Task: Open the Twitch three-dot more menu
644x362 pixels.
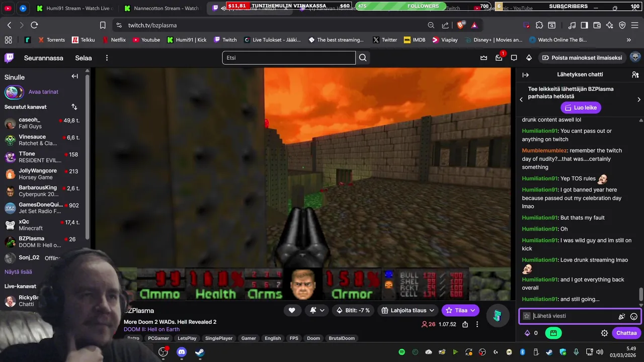Action: click(107, 58)
